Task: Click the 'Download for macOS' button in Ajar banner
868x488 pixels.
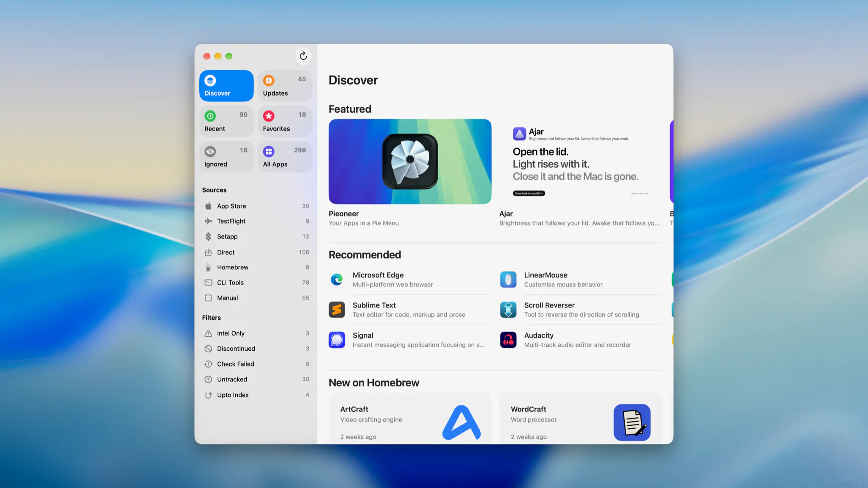Action: coord(529,193)
